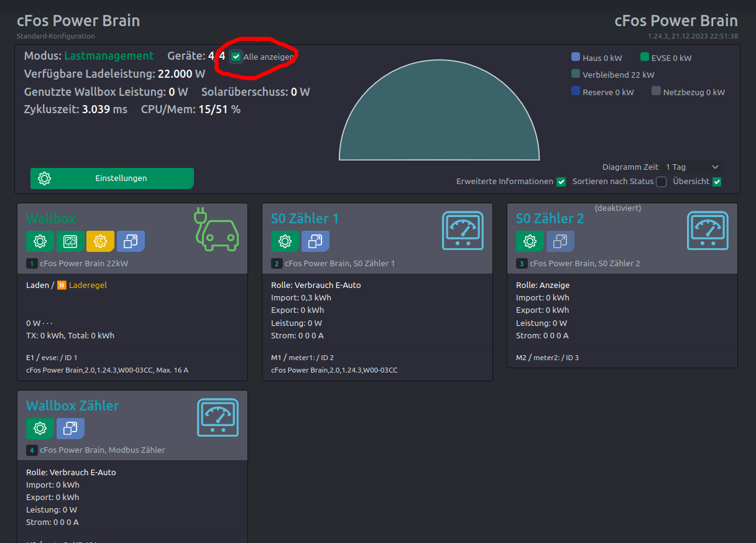
Task: Click device number badge 3
Action: pyautogui.click(x=522, y=264)
